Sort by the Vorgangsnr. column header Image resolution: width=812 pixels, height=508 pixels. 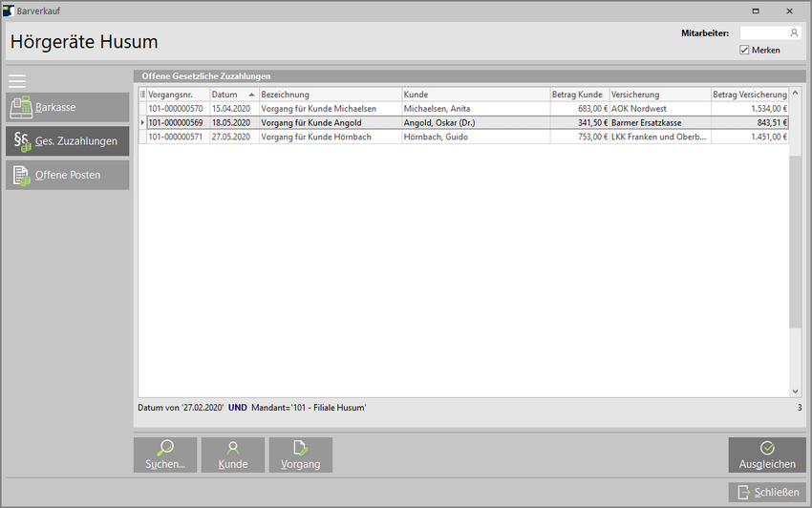pos(177,95)
